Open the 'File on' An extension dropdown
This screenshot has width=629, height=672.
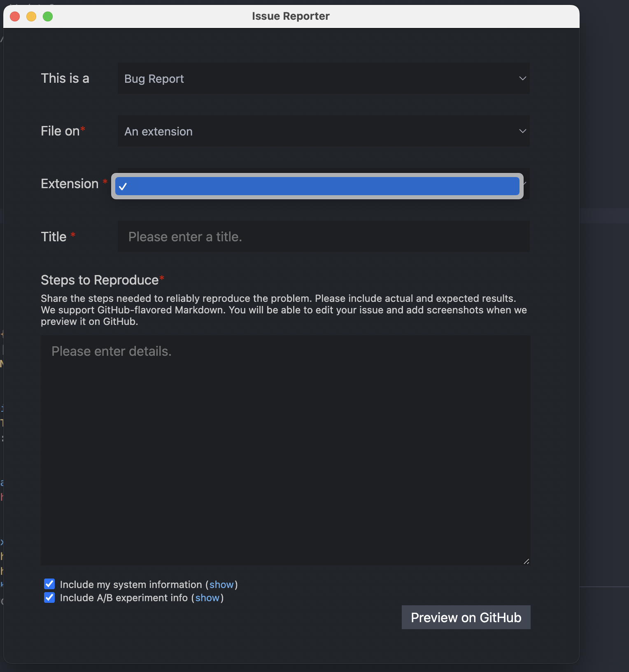324,131
